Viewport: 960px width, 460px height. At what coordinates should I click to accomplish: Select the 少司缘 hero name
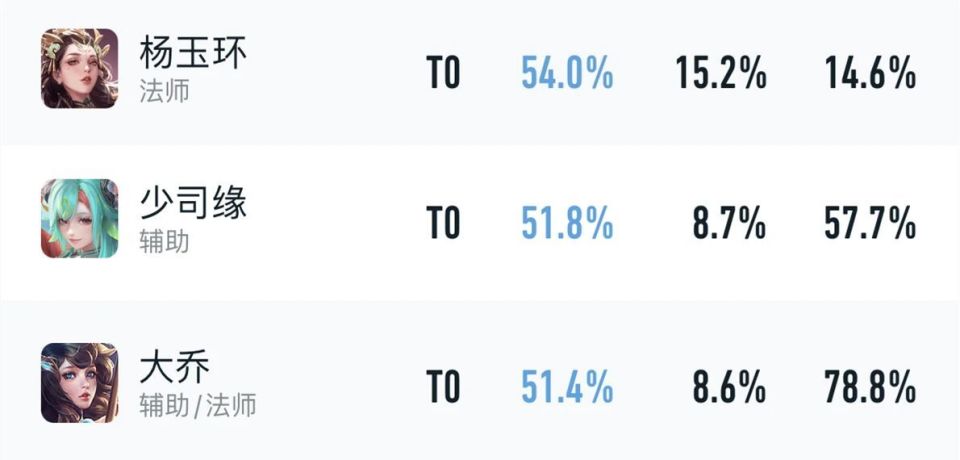pyautogui.click(x=193, y=202)
